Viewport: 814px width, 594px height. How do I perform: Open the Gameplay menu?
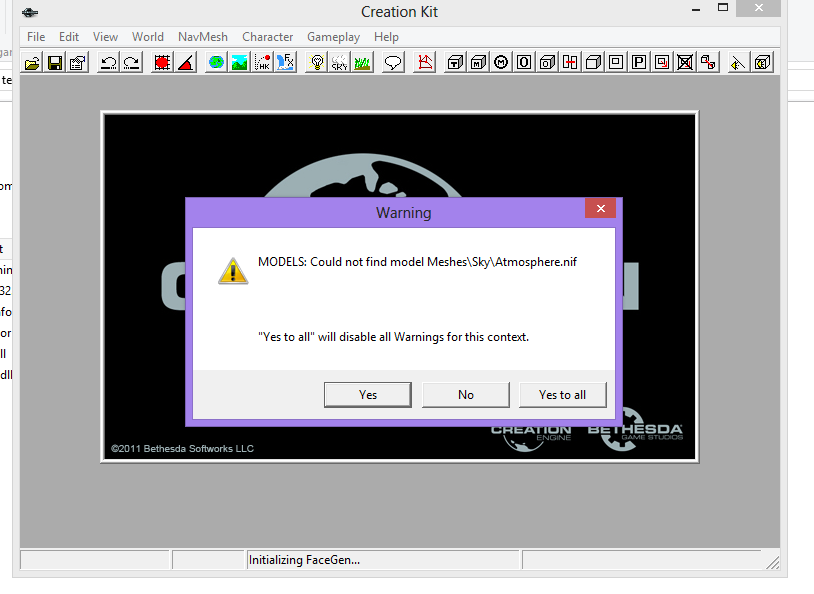333,37
